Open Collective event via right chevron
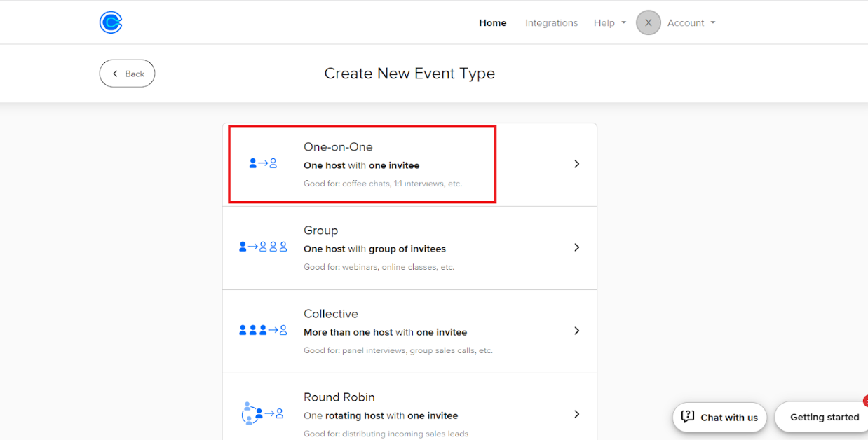The height and width of the screenshot is (440, 868). 576,331
